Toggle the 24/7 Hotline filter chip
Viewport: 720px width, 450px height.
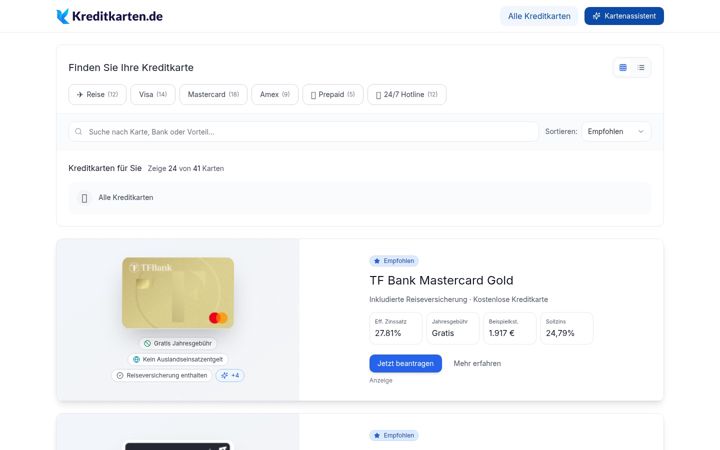tap(407, 95)
